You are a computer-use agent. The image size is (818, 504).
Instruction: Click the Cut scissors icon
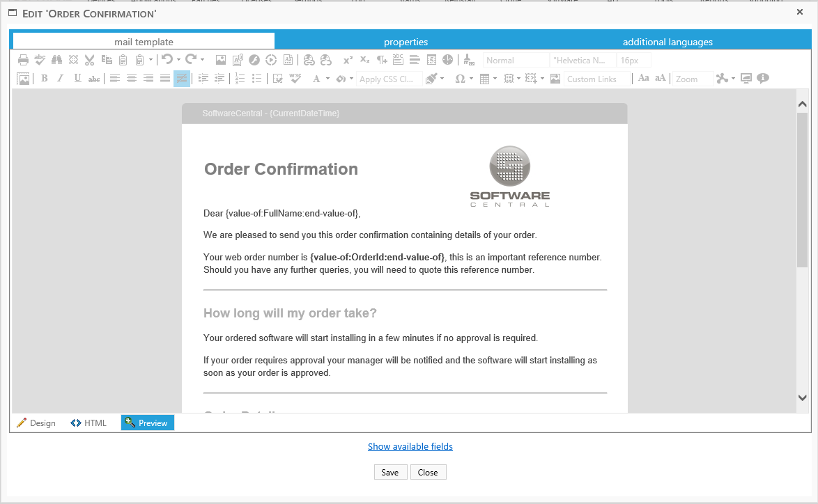89,60
